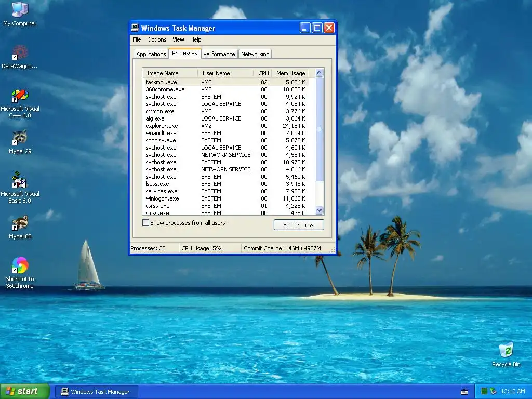
Task: Switch to the Performance tab
Action: (219, 54)
